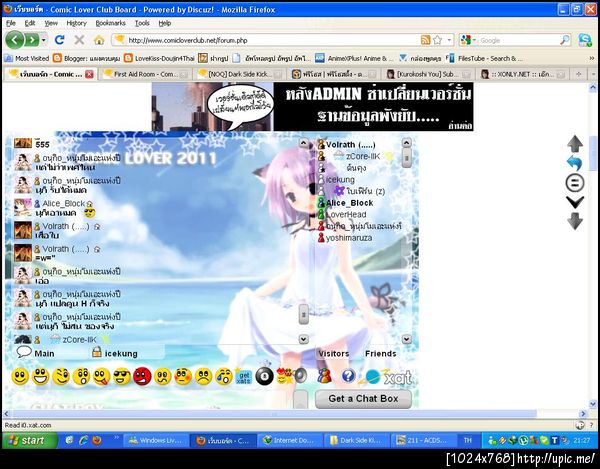This screenshot has width=600, height=469.
Task: Open the address bar history dropdown
Action: tap(449, 40)
